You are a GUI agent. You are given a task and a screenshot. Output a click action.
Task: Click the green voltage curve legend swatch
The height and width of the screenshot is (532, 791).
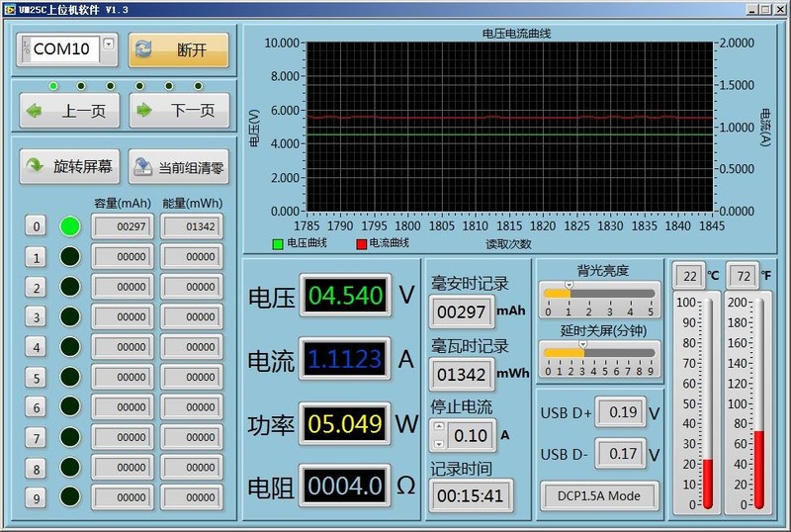(278, 243)
